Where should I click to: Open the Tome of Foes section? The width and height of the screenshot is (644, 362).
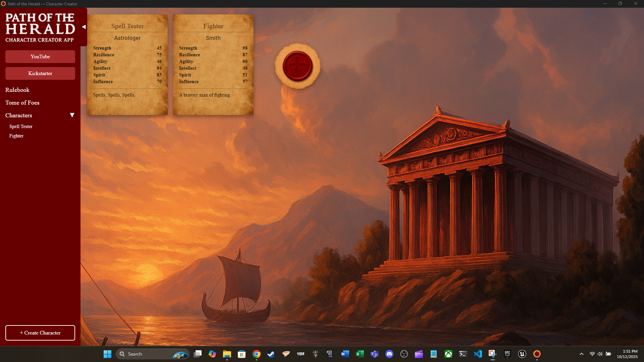click(x=22, y=103)
